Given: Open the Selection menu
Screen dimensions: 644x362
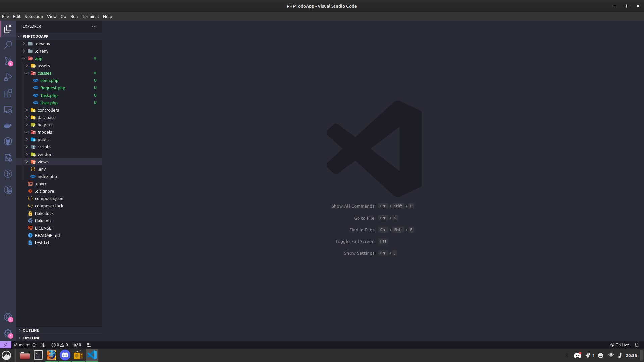Looking at the screenshot, I should tap(34, 16).
